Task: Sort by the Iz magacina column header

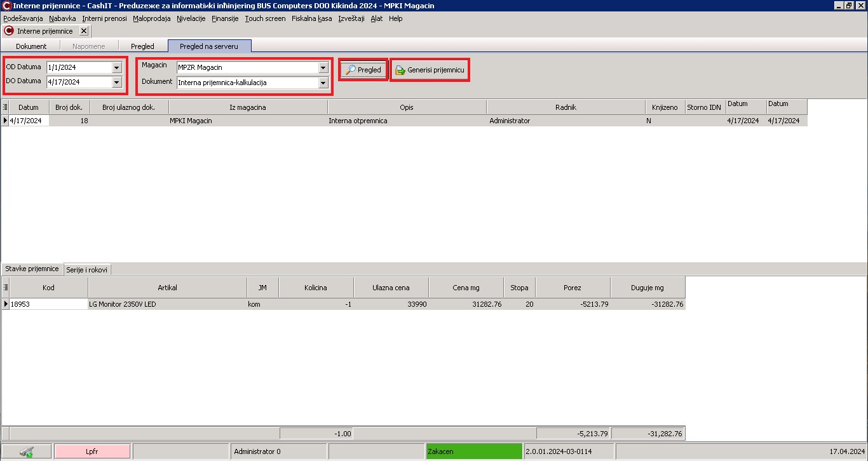Action: (248, 107)
